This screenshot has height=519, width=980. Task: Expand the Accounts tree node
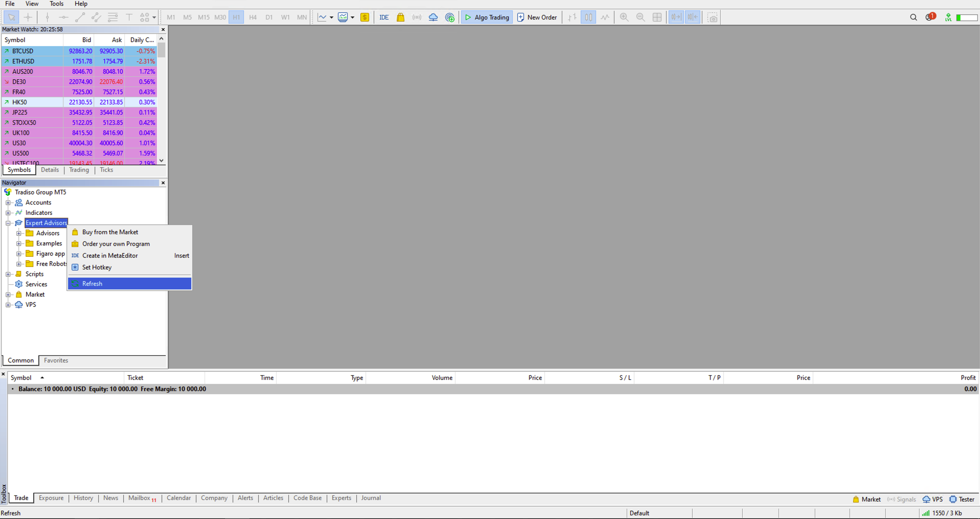point(8,202)
